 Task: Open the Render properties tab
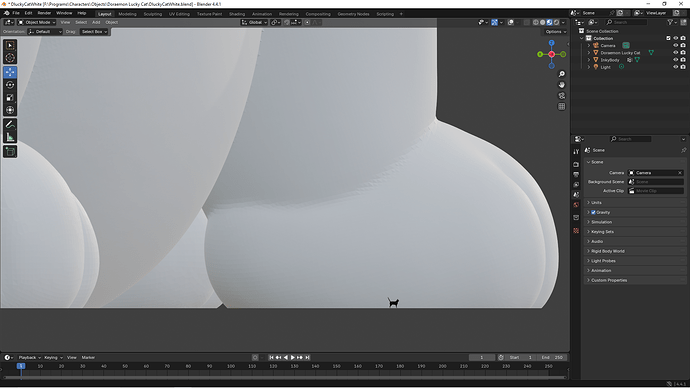click(576, 164)
